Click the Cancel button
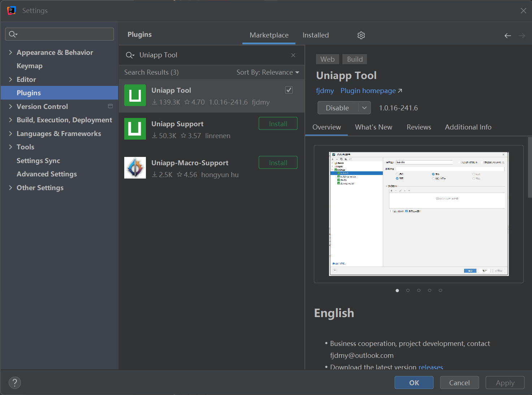532x395 pixels. coord(459,383)
